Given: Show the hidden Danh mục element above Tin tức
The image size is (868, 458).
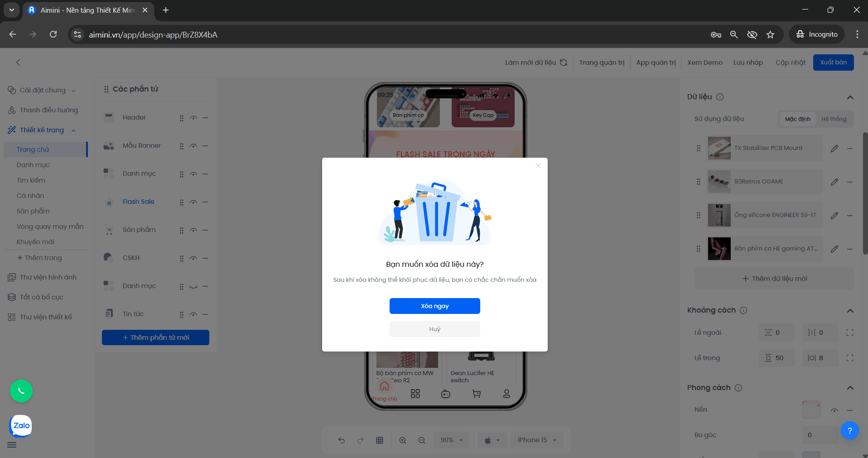Looking at the screenshot, I should [x=193, y=286].
